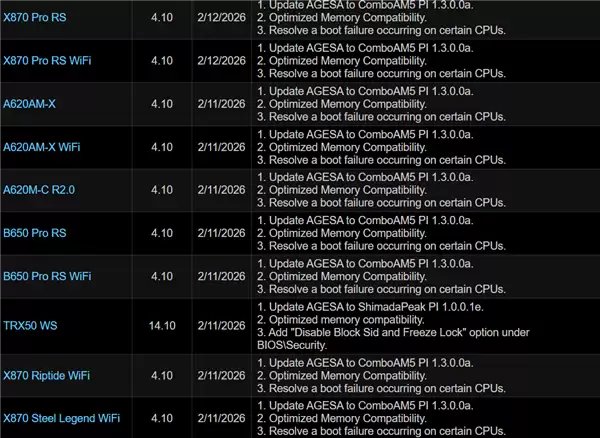600x438 pixels.
Task: Click the version 4.10 cell for X870 Riptide WiFi
Action: (161, 374)
